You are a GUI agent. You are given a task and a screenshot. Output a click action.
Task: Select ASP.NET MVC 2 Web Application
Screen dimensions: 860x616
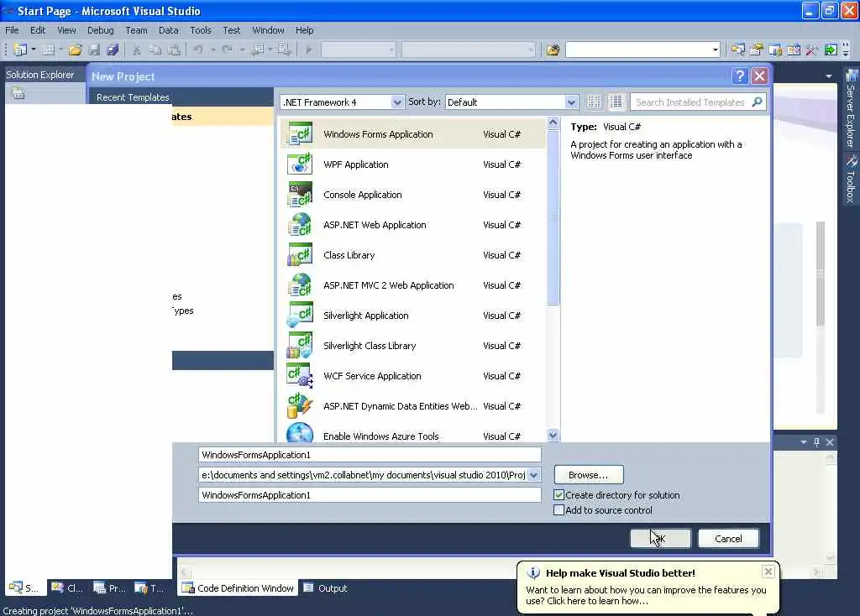[x=413, y=285]
